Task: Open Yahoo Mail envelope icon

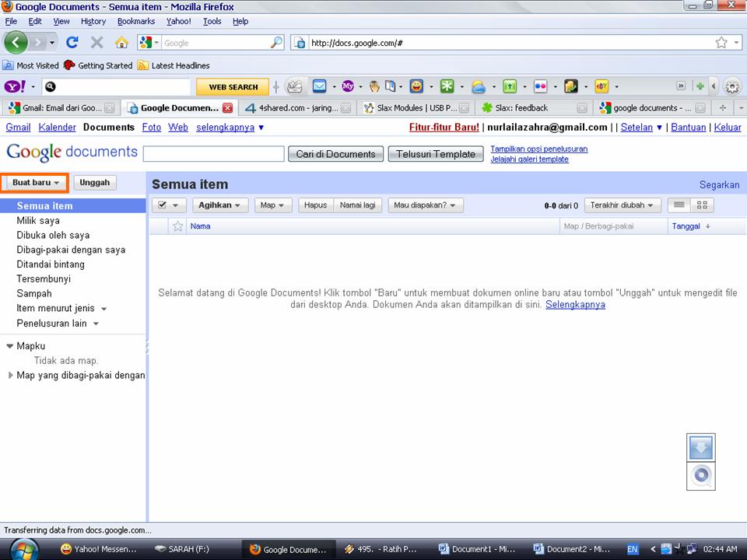Action: click(319, 86)
